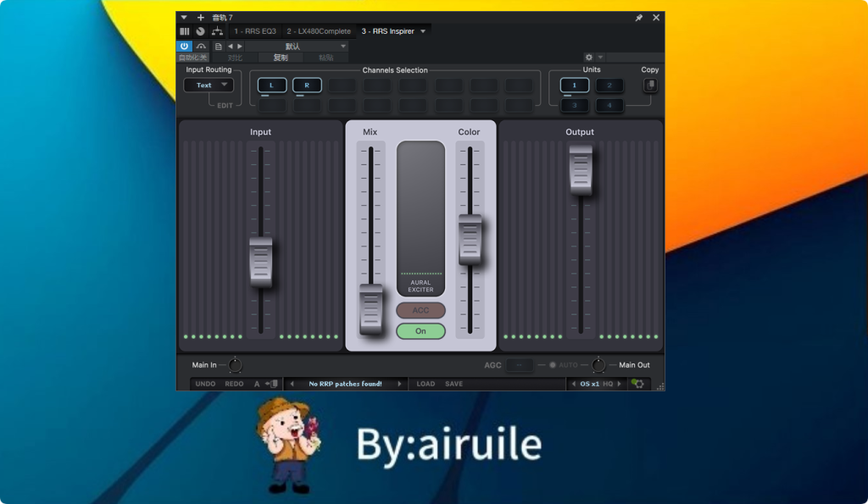Go to the previous RRP patch arrow

292,384
